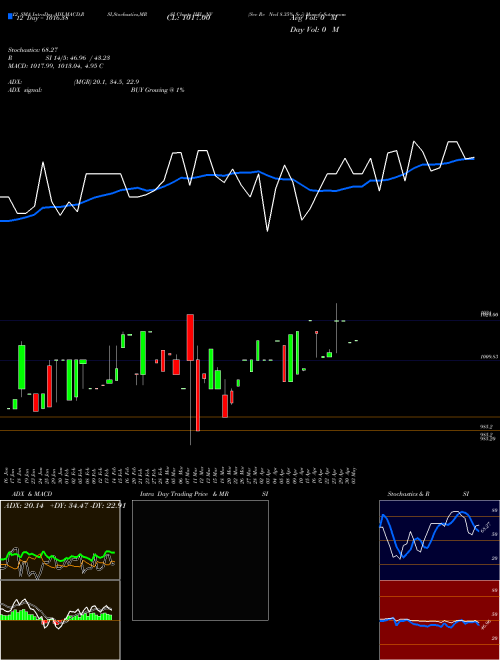Click the 'Day Vol: 0 M' label
The image size is (500, 660).
click(x=314, y=30)
